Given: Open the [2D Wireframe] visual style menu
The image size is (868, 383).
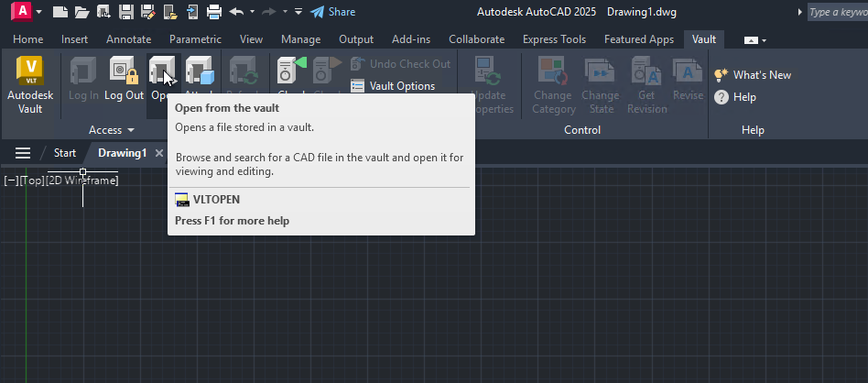Looking at the screenshot, I should click(82, 181).
